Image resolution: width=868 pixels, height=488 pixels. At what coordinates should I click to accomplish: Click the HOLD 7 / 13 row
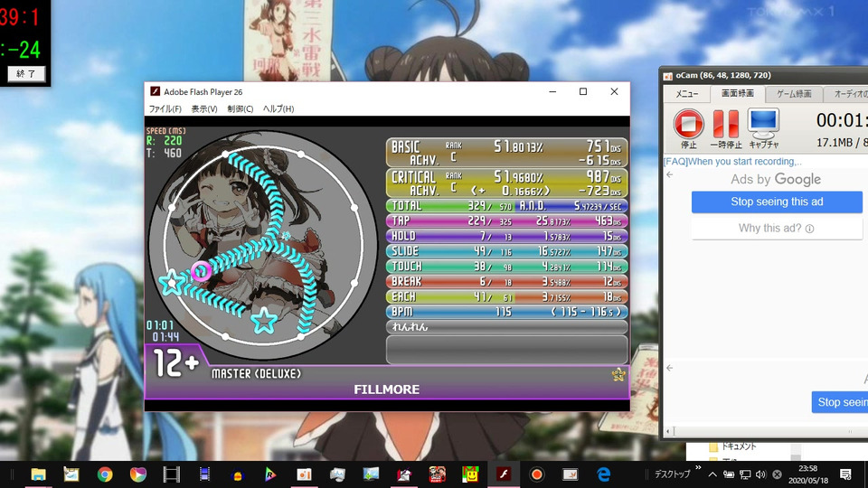click(506, 236)
